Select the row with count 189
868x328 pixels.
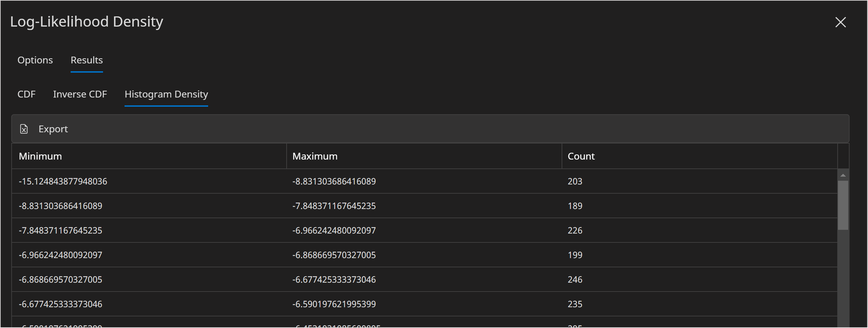(575, 206)
